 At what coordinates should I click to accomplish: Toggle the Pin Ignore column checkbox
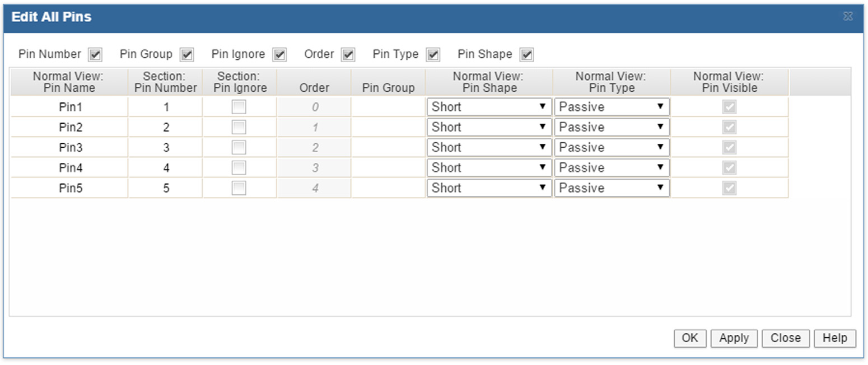(x=279, y=55)
